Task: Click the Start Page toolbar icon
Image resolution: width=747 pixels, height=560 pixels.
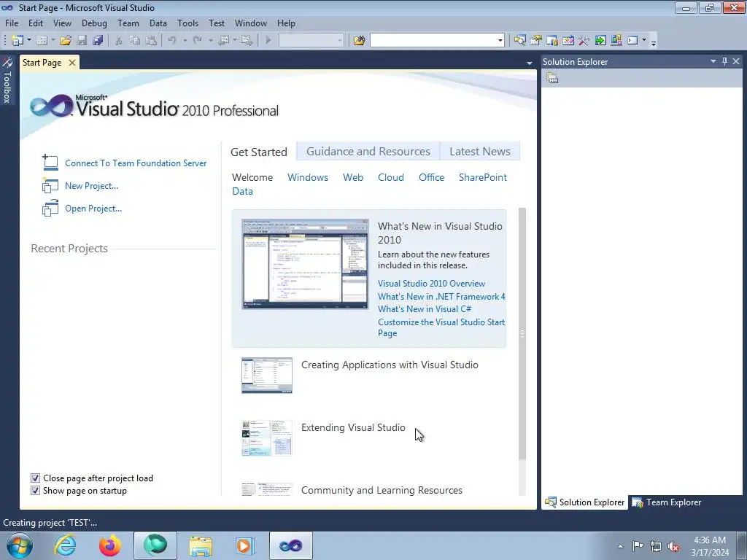Action: coord(600,41)
